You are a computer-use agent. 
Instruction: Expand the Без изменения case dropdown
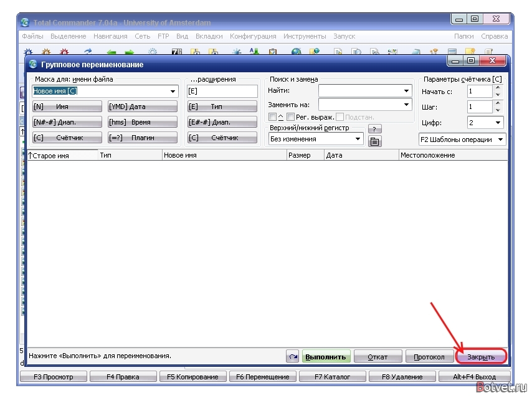(x=358, y=139)
